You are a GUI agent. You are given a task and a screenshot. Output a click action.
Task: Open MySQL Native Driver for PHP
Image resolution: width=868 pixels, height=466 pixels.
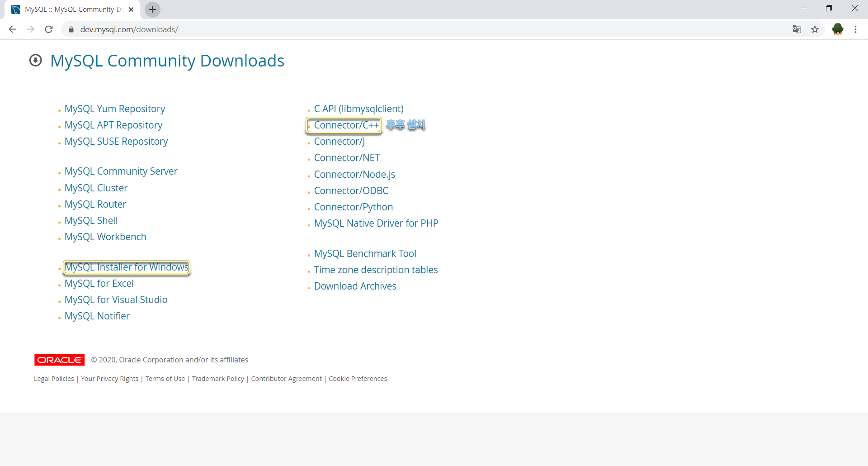click(x=376, y=223)
